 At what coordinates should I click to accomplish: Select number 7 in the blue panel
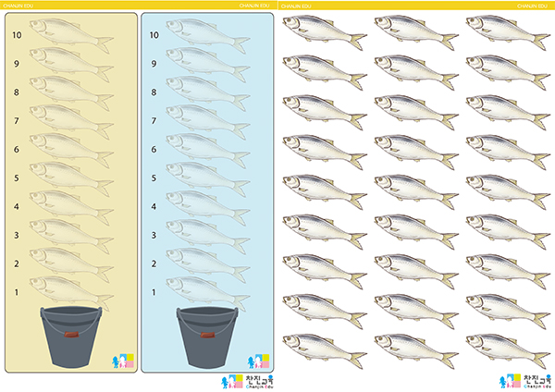(154, 121)
